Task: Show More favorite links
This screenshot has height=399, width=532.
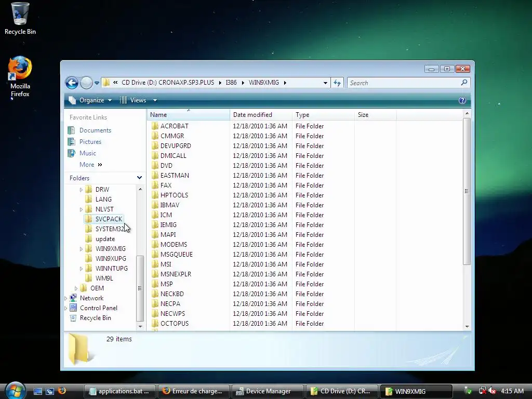Action: coord(90,165)
